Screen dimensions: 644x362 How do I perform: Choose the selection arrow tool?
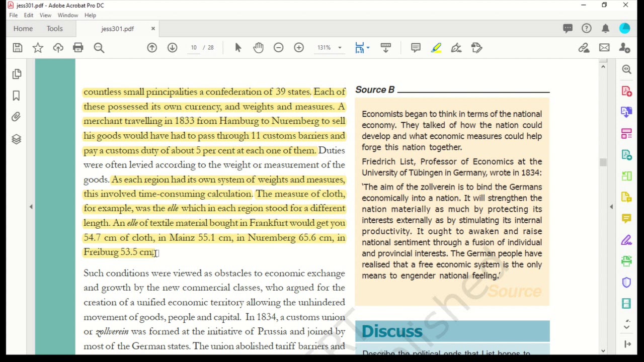click(238, 48)
